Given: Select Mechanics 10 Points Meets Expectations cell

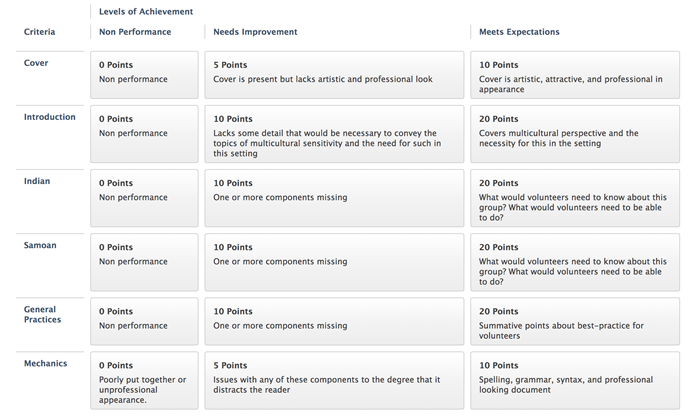Looking at the screenshot, I should [581, 381].
